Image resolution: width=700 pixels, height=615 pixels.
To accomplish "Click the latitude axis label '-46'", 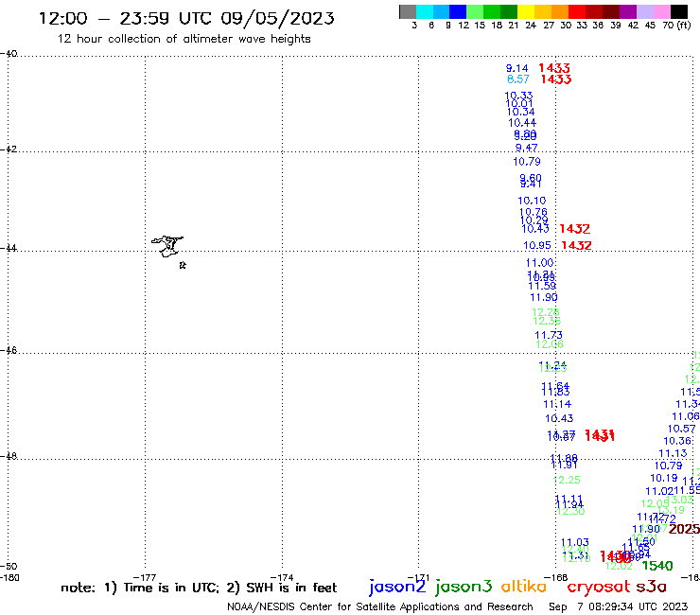I will pos(9,350).
